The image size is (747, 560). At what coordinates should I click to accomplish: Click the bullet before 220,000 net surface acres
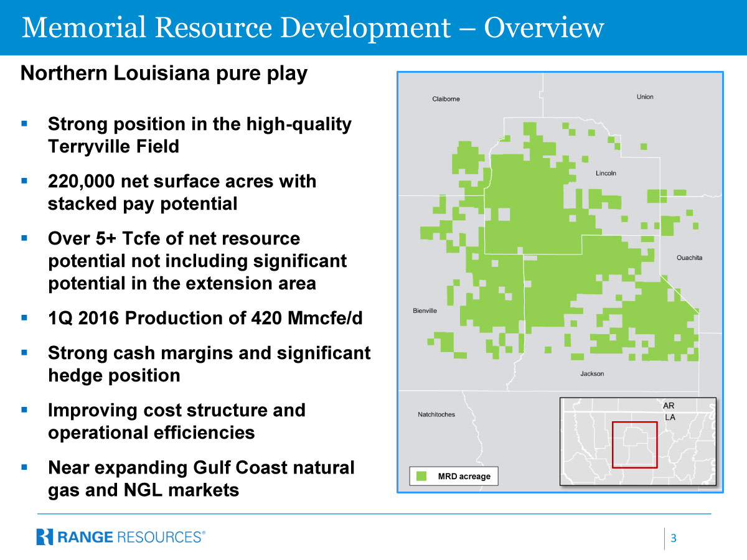pyautogui.click(x=25, y=182)
